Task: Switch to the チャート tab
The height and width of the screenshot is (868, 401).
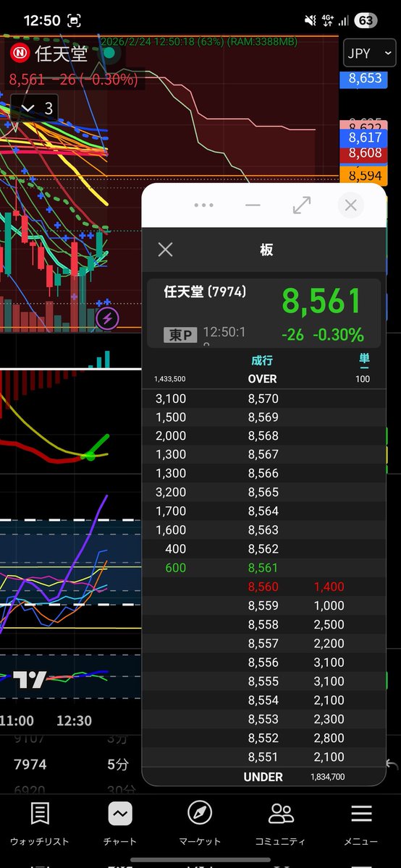Action: pos(120,824)
